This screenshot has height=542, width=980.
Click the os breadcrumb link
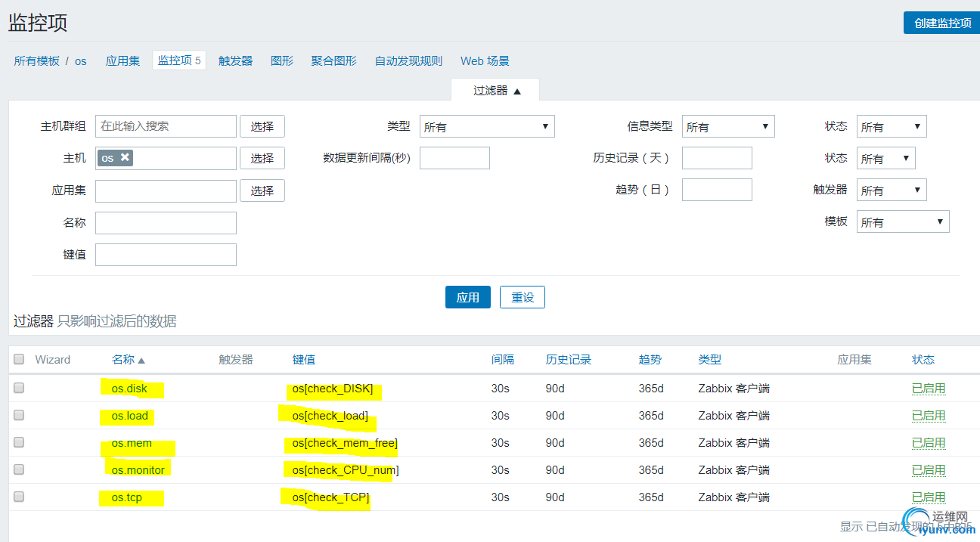[80, 60]
